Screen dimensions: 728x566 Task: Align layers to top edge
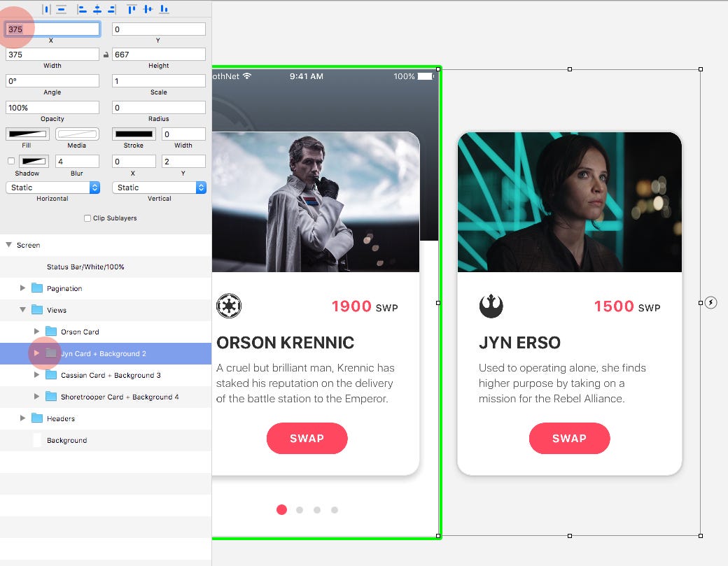(132, 9)
